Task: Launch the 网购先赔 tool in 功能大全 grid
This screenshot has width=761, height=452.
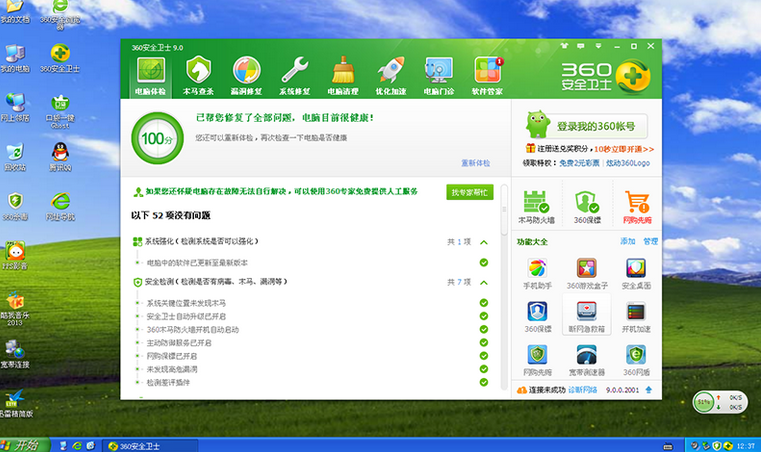Action: [537, 360]
